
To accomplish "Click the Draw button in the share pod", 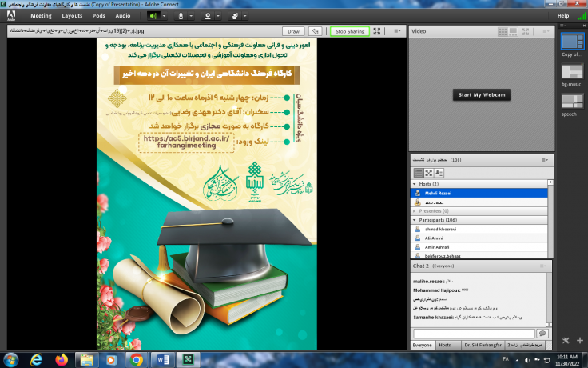I will pos(293,31).
